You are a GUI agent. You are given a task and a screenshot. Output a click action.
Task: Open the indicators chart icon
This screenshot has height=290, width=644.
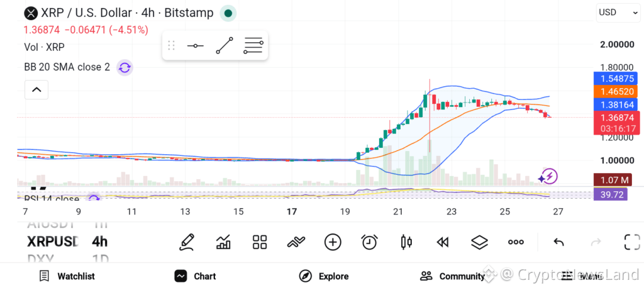tap(223, 242)
